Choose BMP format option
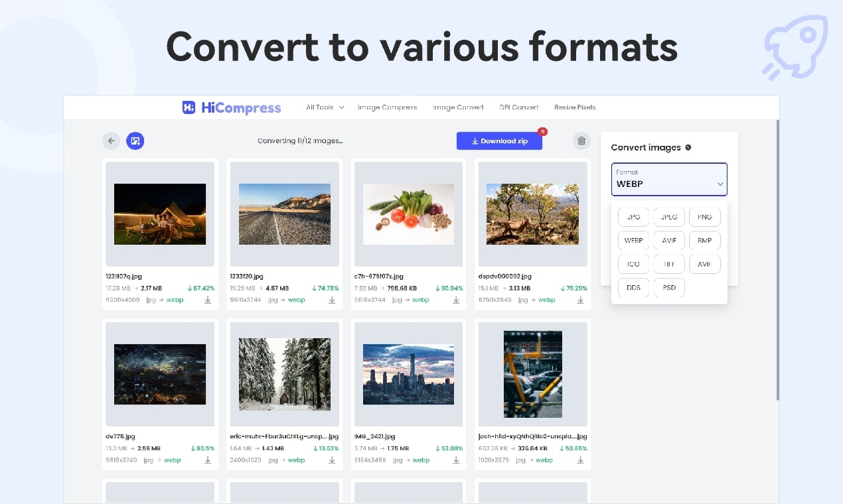 pos(705,240)
